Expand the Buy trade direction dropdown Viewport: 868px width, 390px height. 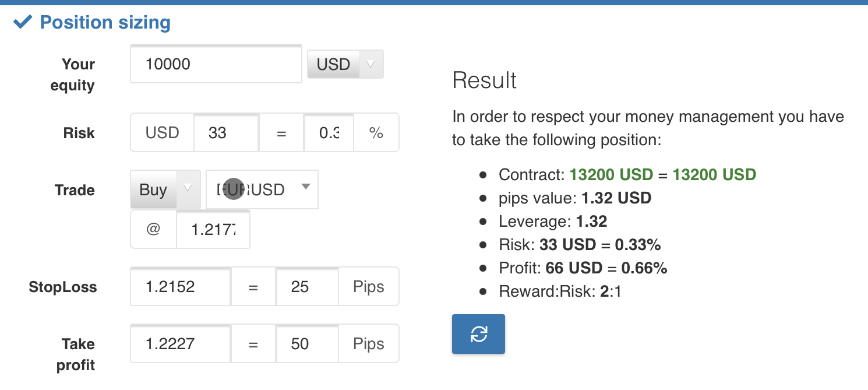point(165,189)
